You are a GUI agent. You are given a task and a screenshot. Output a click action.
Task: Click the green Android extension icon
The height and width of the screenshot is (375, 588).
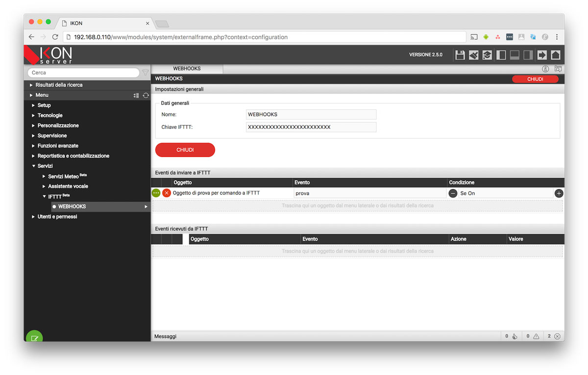486,37
